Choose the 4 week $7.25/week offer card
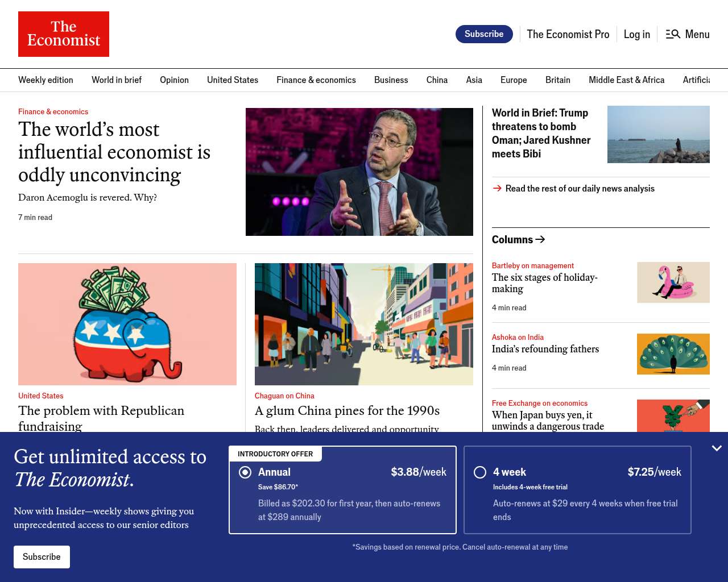 pos(577,490)
